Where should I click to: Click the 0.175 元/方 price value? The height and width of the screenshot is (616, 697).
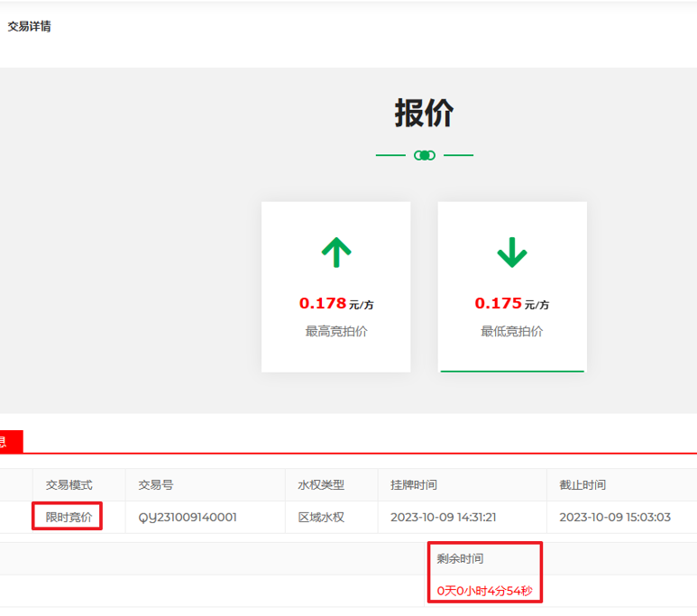(511, 304)
